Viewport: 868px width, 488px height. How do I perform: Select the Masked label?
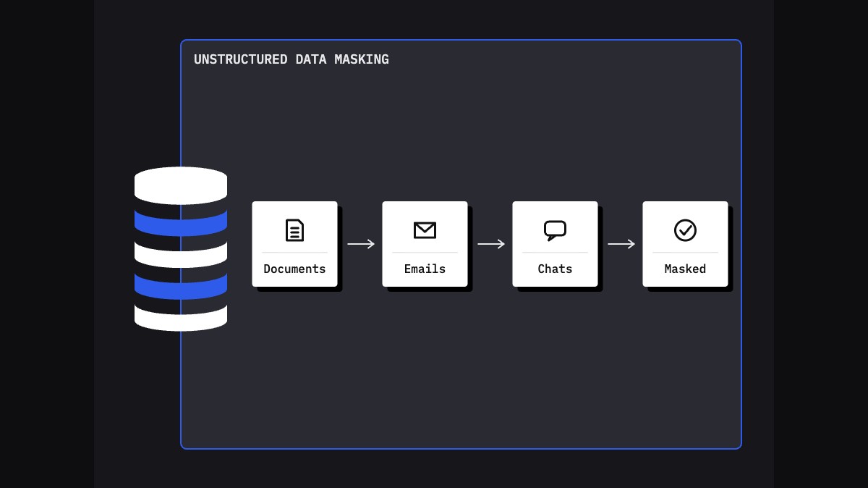(685, 269)
